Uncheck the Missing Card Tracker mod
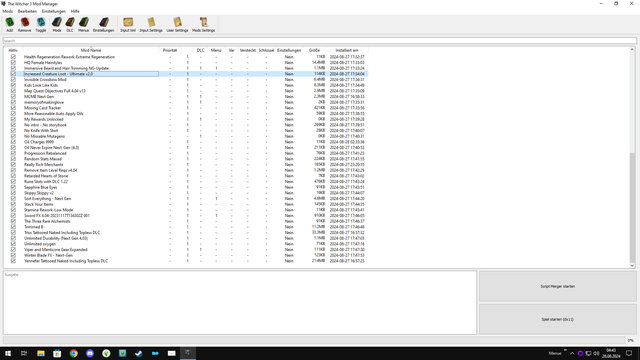This screenshot has height=360, width=640. tap(13, 108)
